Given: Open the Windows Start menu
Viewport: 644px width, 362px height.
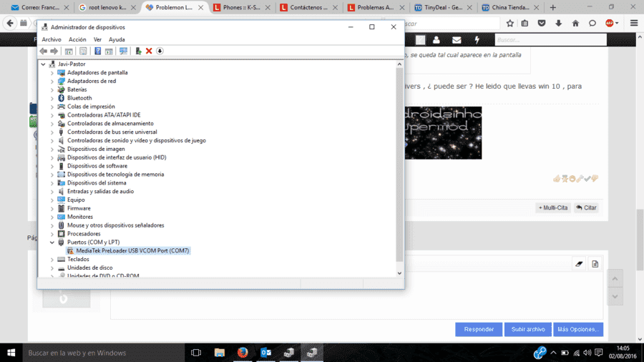Looking at the screenshot, I should point(11,353).
